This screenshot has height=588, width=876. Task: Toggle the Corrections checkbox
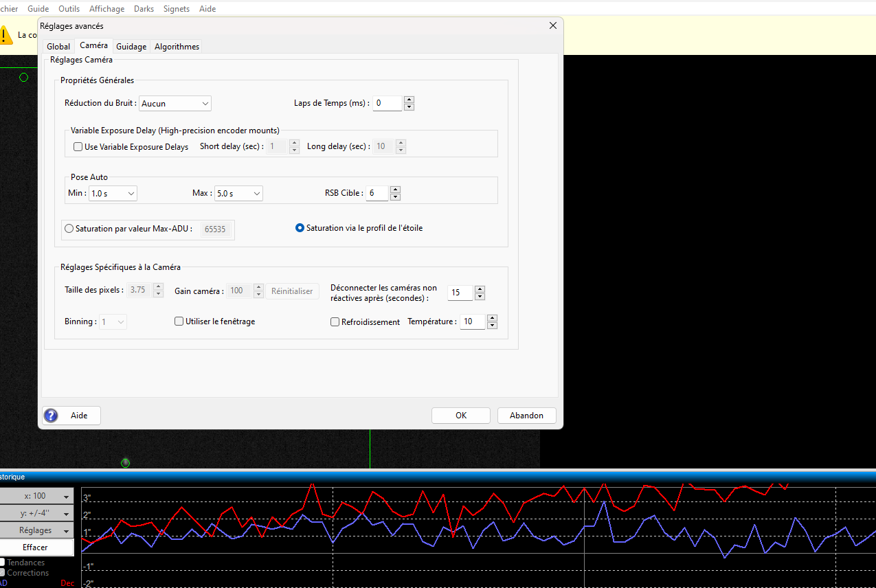click(2, 572)
